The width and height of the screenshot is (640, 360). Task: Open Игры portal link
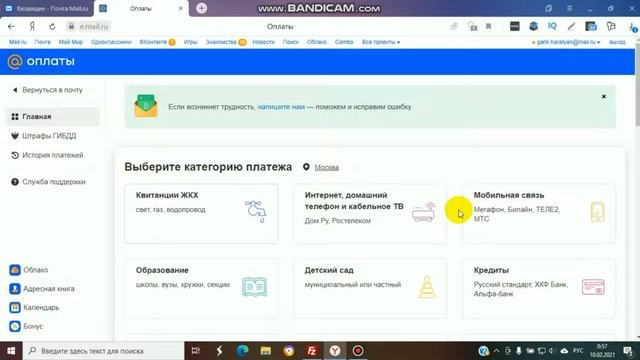tap(190, 42)
